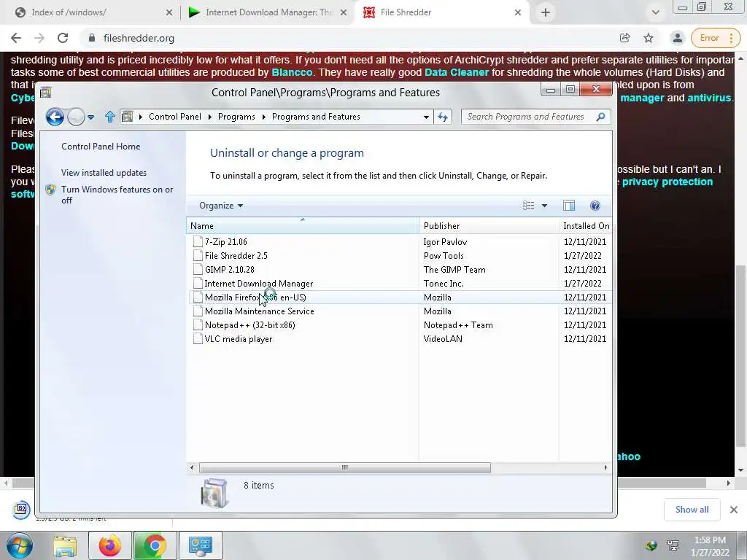Sort list by Installed On column

pyautogui.click(x=586, y=226)
